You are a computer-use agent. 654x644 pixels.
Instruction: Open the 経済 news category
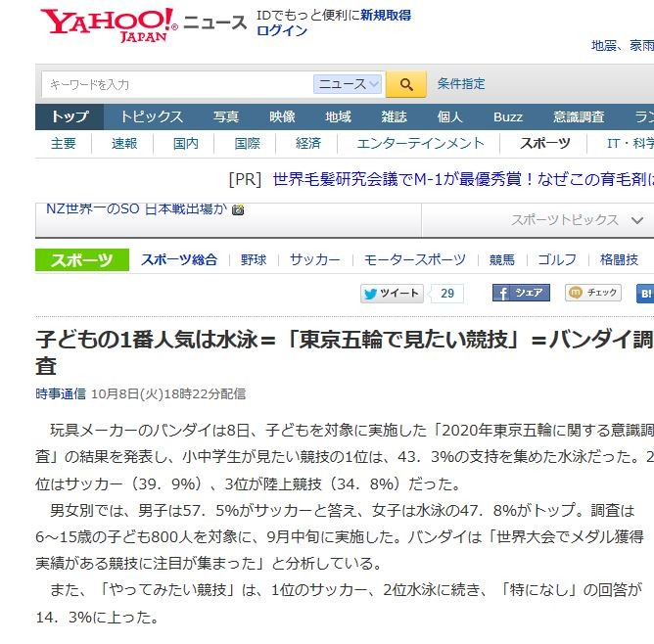308,144
